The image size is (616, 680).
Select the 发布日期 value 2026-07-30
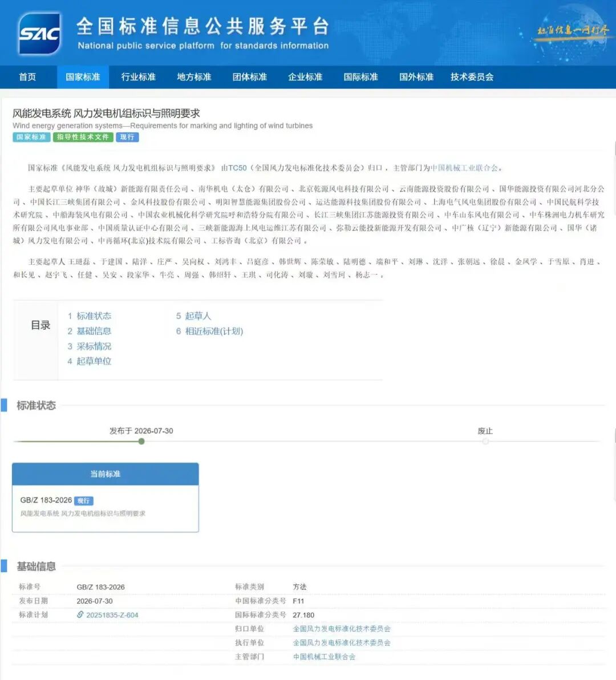95,601
